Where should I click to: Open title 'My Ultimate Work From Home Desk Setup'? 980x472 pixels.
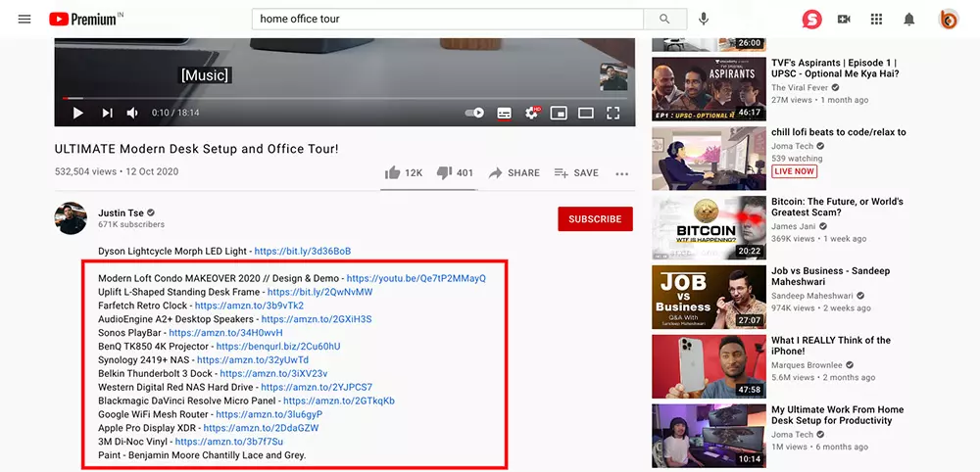[838, 414]
